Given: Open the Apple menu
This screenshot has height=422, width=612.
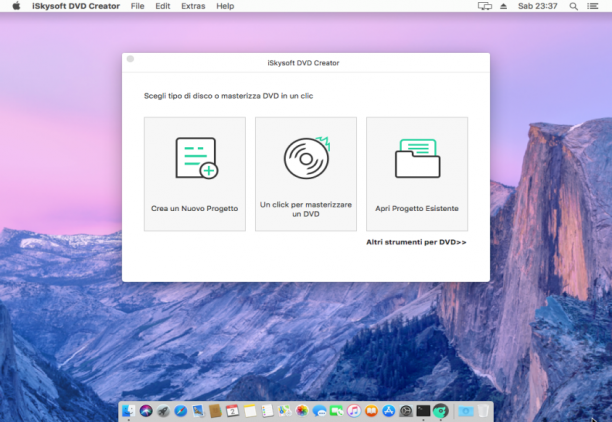Looking at the screenshot, I should tap(16, 6).
